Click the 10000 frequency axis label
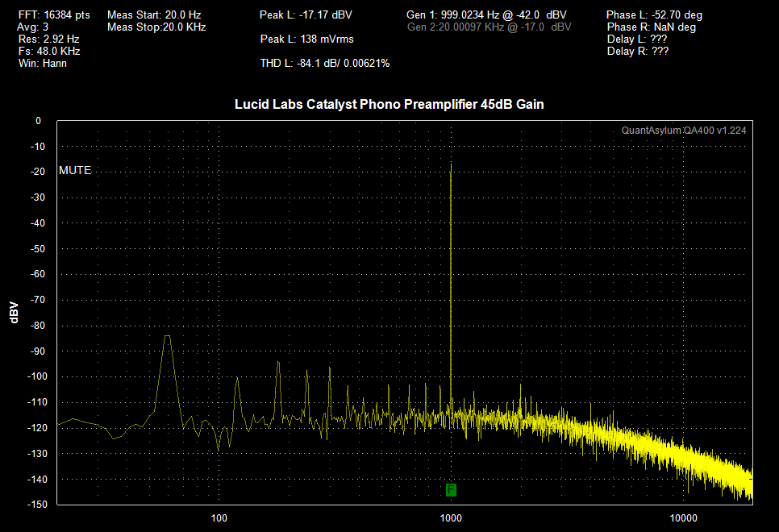 (683, 518)
